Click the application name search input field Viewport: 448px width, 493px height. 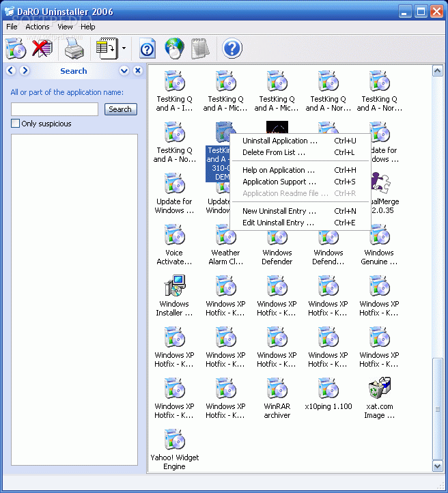point(55,109)
